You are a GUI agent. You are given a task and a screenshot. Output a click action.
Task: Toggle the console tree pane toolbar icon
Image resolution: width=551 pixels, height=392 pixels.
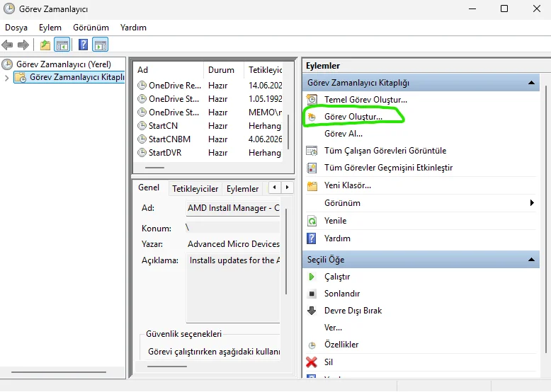pyautogui.click(x=62, y=45)
